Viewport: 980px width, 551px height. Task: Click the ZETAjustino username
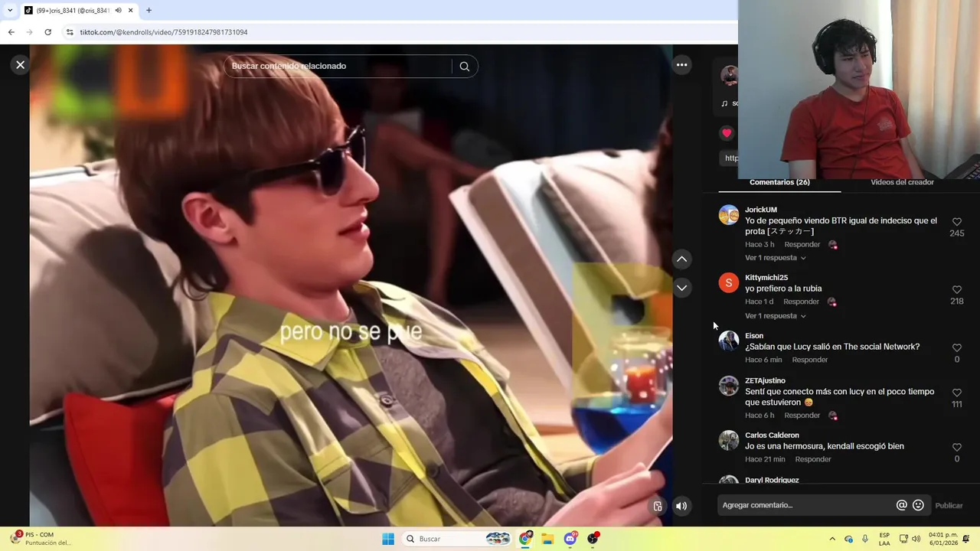coord(765,380)
